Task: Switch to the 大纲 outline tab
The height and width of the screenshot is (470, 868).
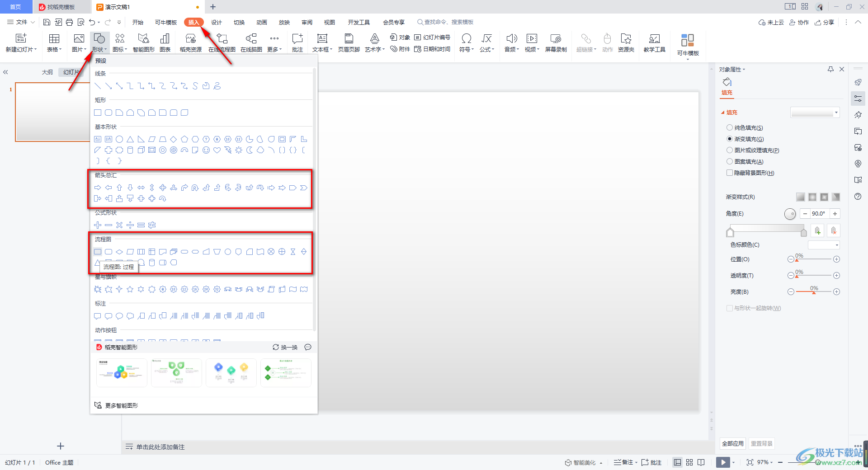Action: point(47,72)
